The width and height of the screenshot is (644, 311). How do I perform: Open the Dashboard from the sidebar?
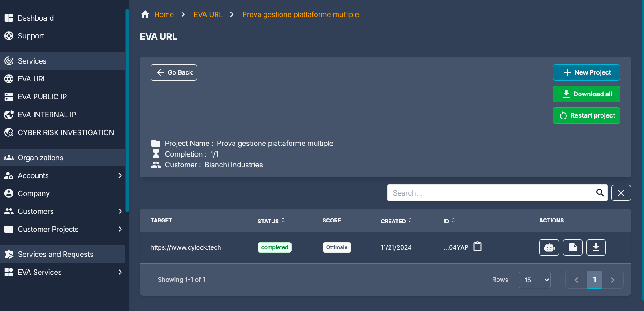(x=35, y=17)
